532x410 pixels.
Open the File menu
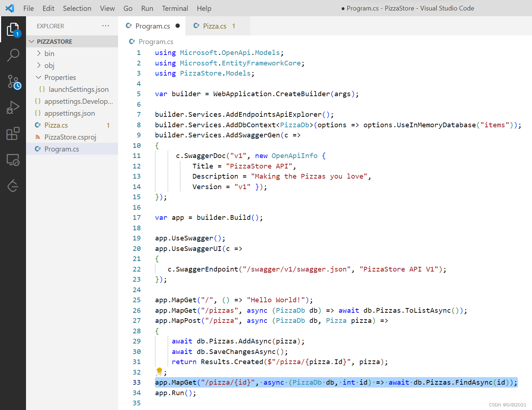click(29, 8)
